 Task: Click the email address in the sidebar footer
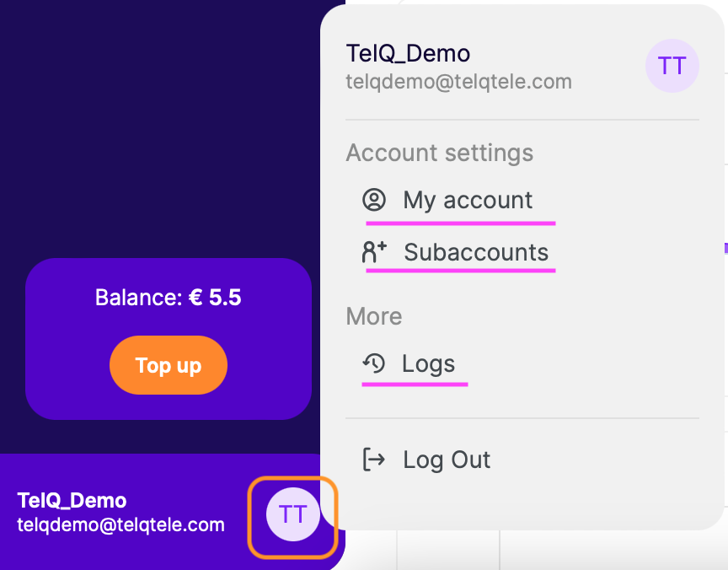click(x=120, y=524)
